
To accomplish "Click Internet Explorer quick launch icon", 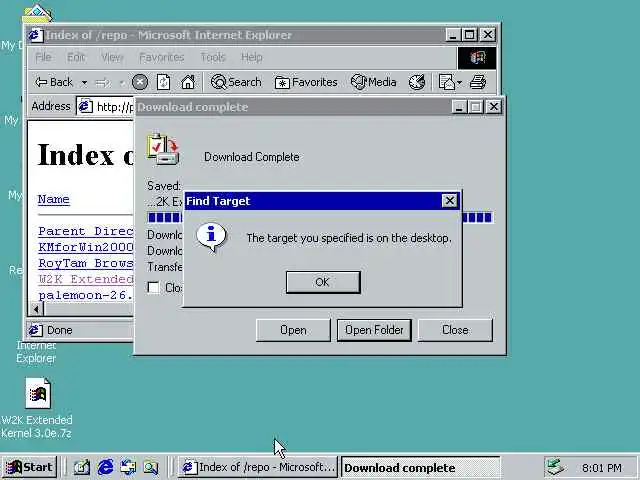I will 105,467.
